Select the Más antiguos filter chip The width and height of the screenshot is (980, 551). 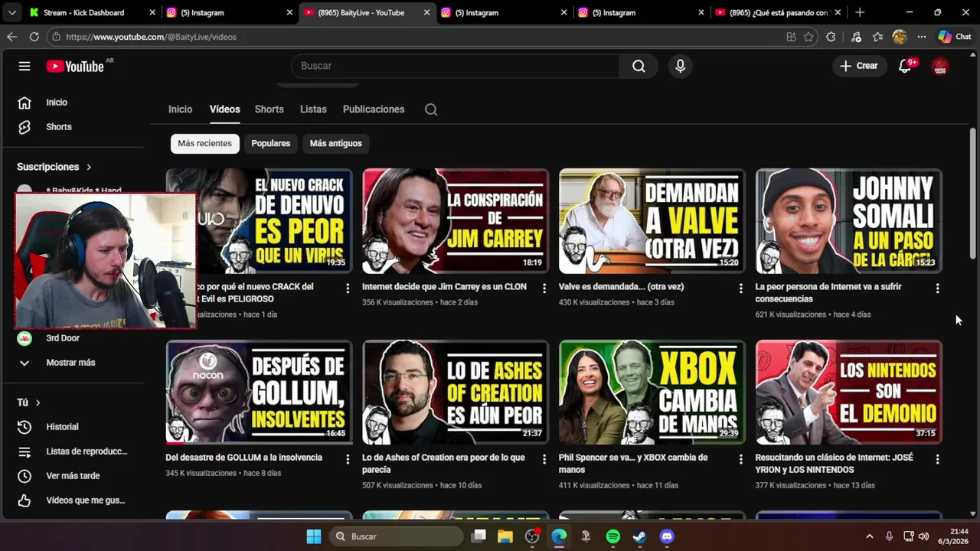point(335,143)
